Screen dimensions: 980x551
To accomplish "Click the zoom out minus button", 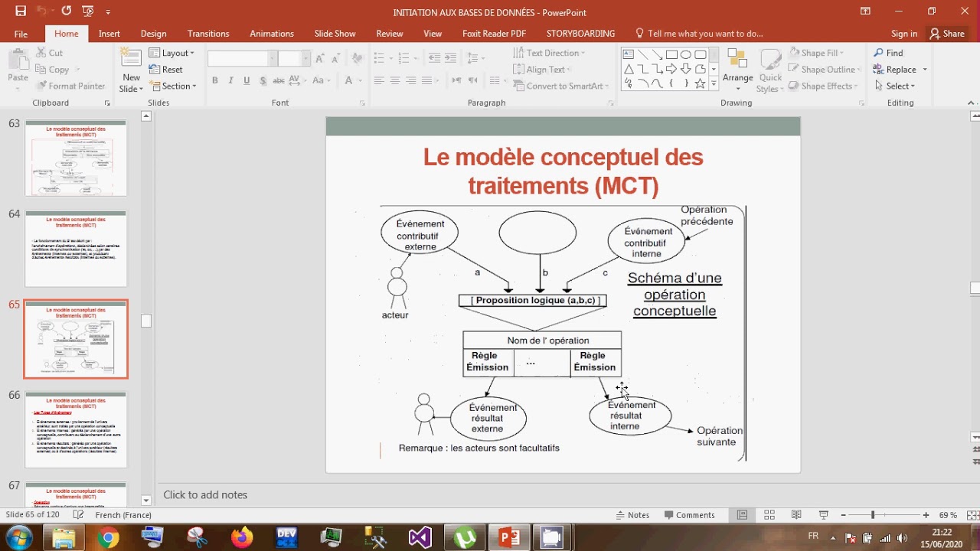I will point(843,515).
